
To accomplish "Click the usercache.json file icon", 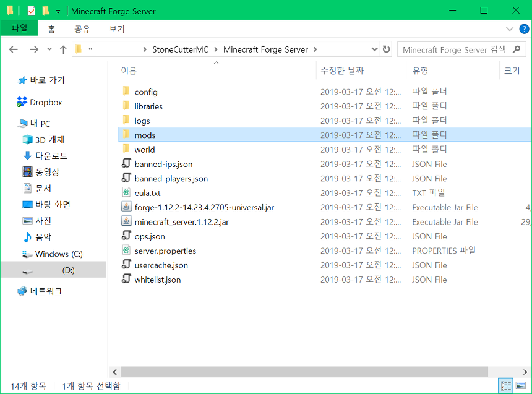I will pyautogui.click(x=126, y=265).
